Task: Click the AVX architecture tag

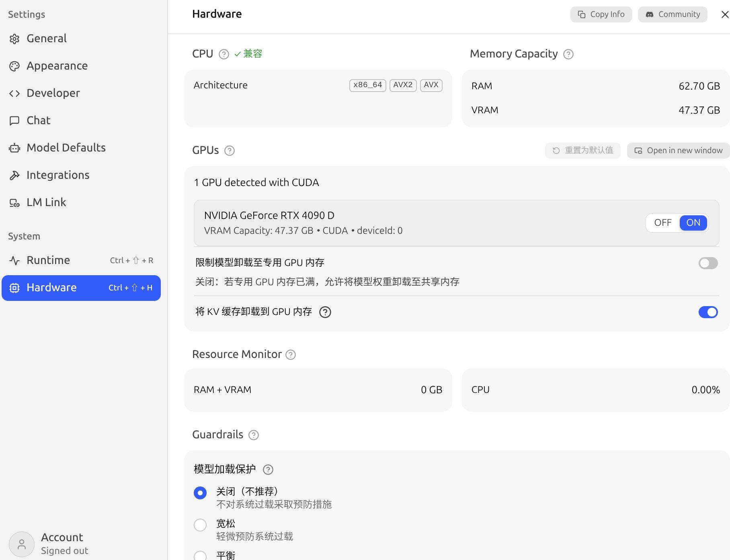Action: [x=431, y=85]
